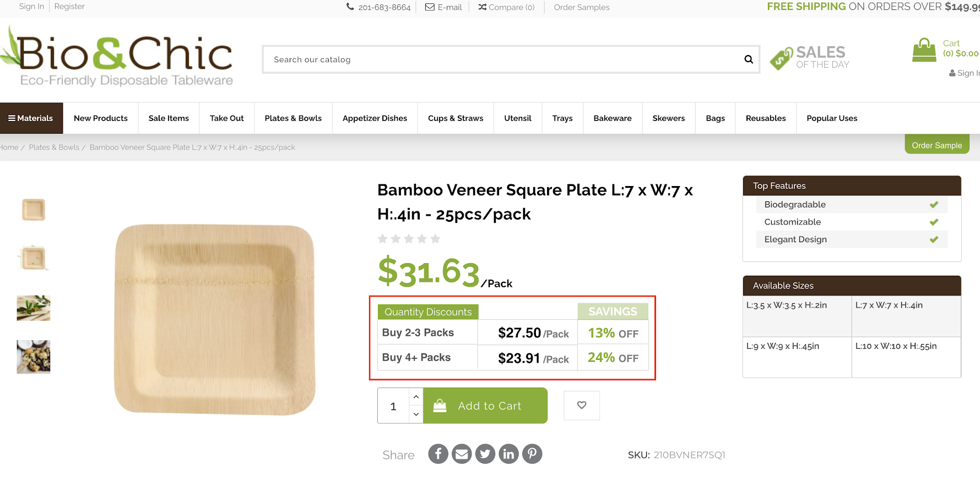Click the Order Sample button
Screen dimensions: 980x486
(936, 145)
